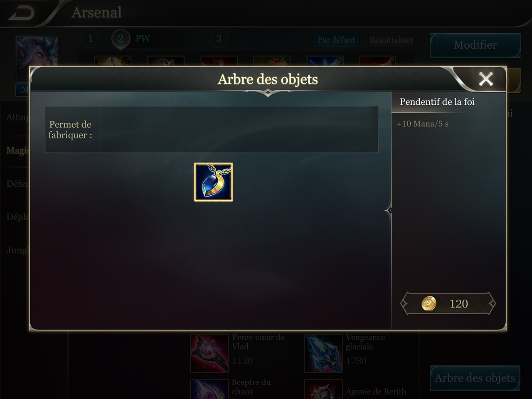The width and height of the screenshot is (532, 399).
Task: Select the Vengeance glaciale item icon
Action: [x=323, y=353]
